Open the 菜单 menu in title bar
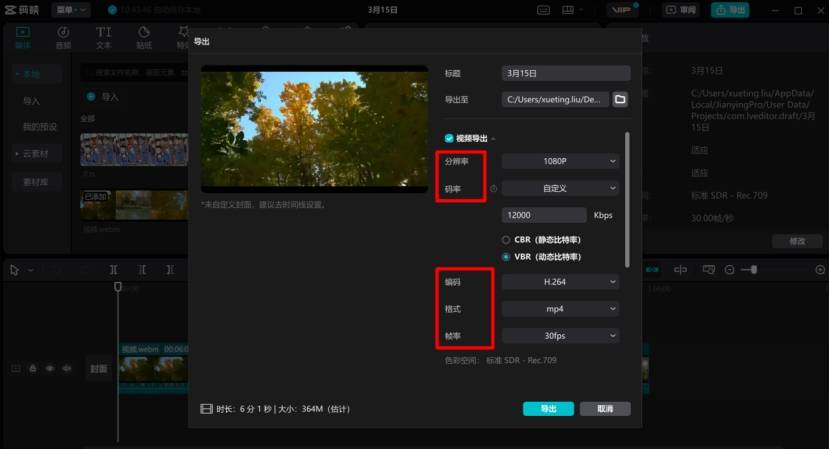830x449 pixels. (x=69, y=10)
